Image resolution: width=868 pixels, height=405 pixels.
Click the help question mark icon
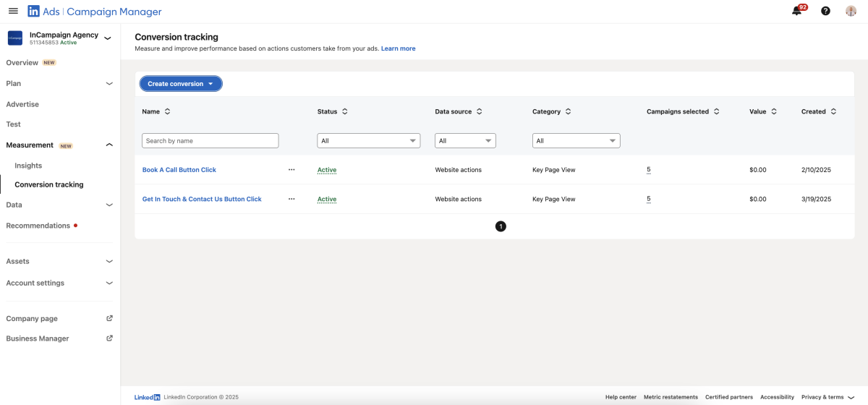825,11
